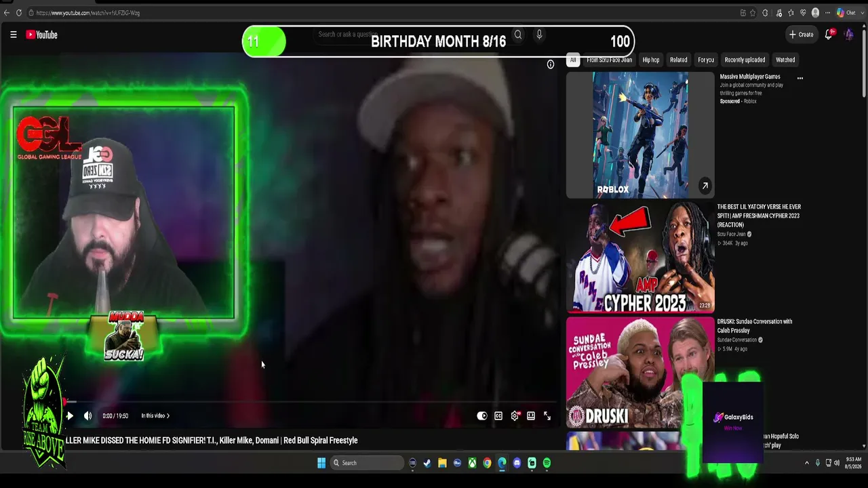This screenshot has width=868, height=488.
Task: Select 'Recently uploaded' filter chip
Action: pyautogui.click(x=745, y=60)
